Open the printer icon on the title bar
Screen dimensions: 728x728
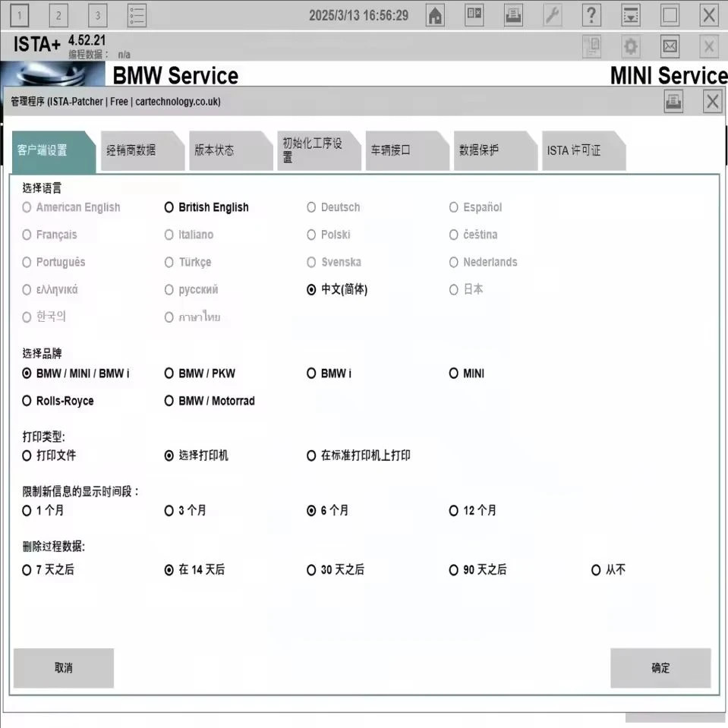(x=512, y=14)
